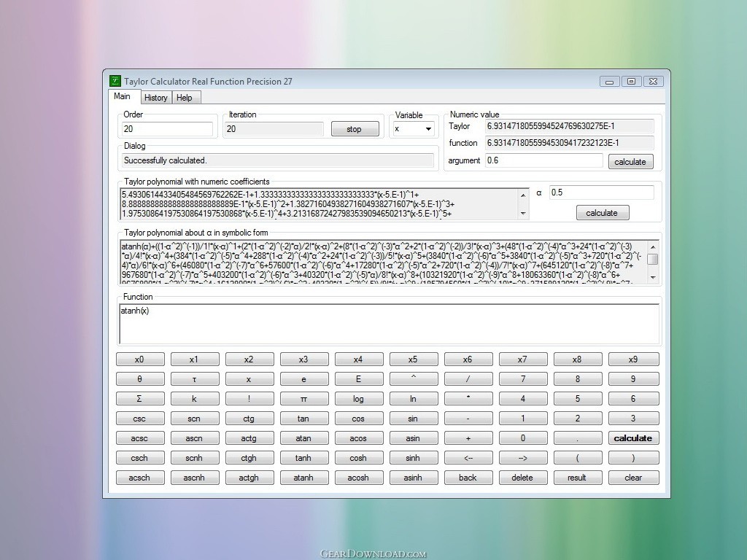747x560 pixels.
Task: Click the asin function key
Action: 414,438
